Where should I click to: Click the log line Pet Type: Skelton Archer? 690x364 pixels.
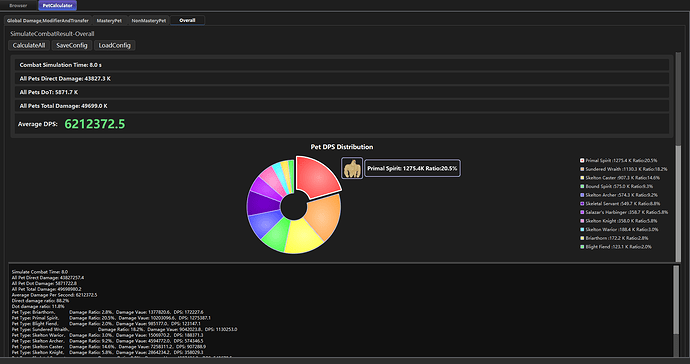[x=107, y=341]
